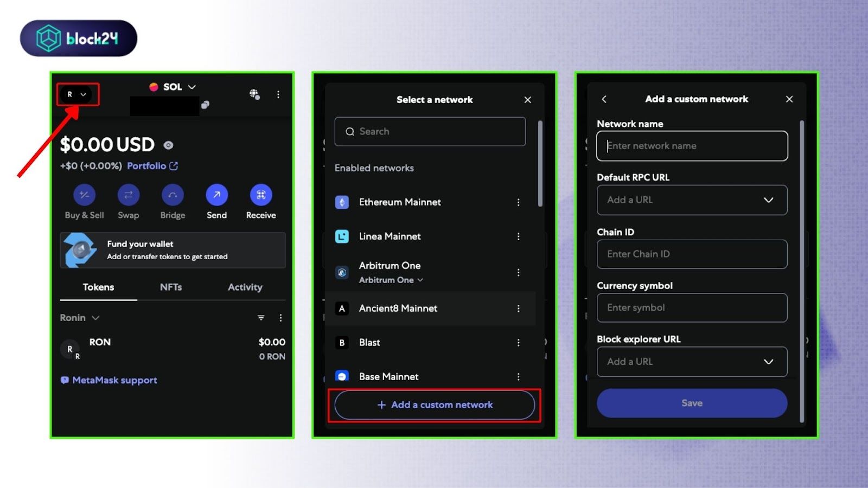Copy wallet address icon
The width and height of the screenshot is (868, 488).
[205, 105]
